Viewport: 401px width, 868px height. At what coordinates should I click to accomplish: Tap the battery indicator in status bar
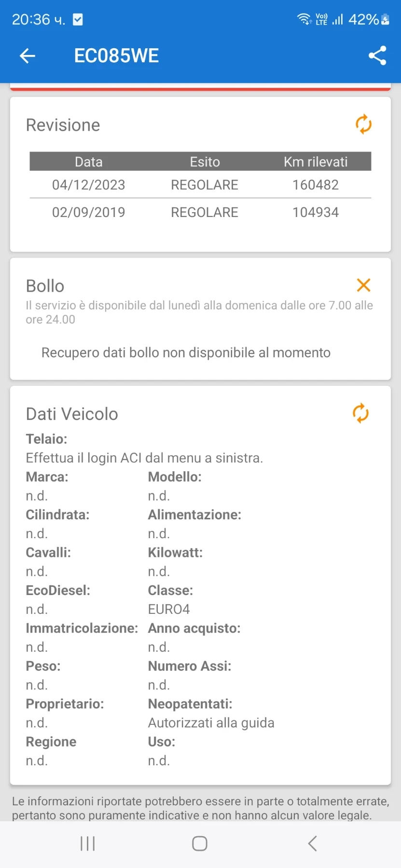385,19
